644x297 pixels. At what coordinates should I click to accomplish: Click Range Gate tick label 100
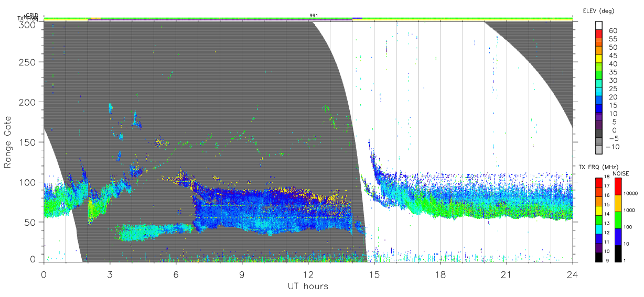click(x=28, y=182)
